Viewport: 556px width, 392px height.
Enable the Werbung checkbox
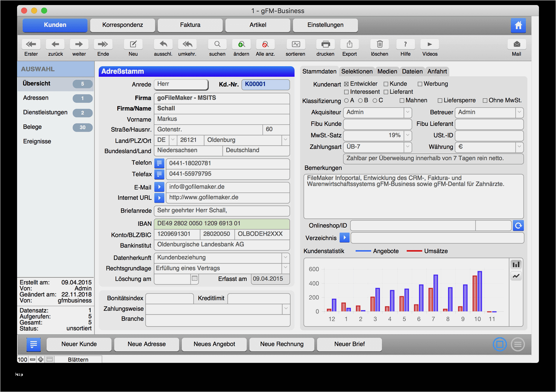(x=420, y=84)
